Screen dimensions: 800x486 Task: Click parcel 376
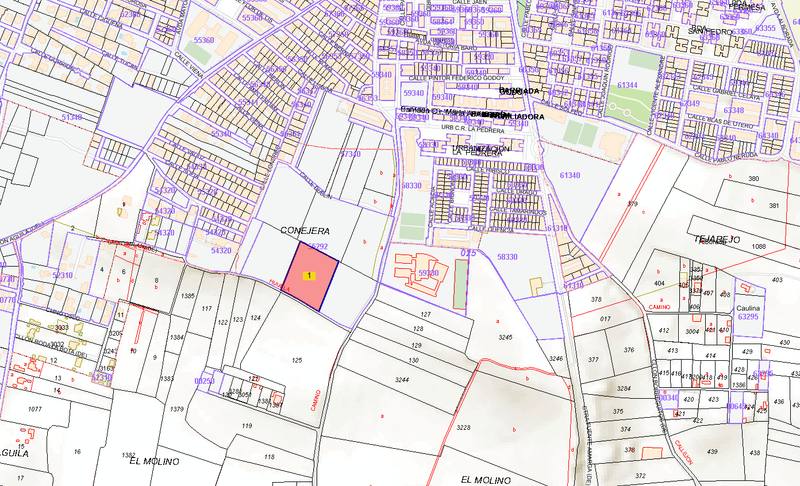(629, 350)
